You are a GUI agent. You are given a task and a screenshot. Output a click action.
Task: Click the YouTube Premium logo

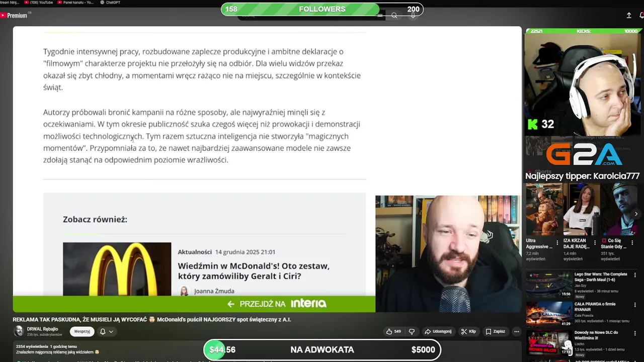click(14, 16)
